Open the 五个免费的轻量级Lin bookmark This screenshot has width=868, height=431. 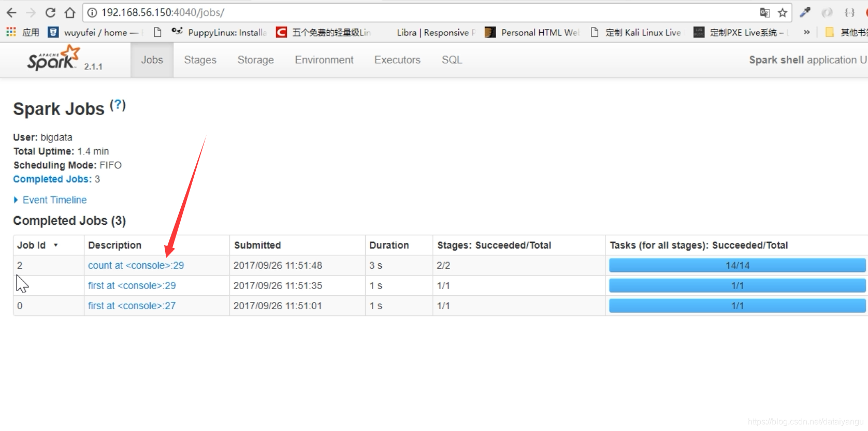pos(324,32)
